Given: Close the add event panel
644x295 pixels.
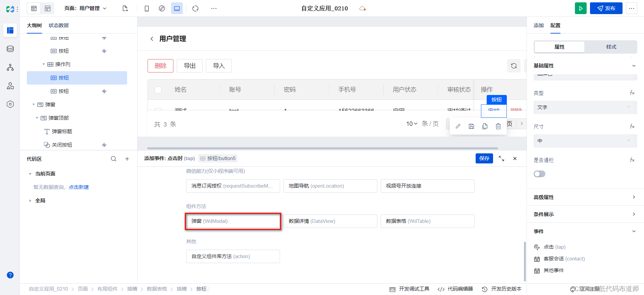Looking at the screenshot, I should coord(515,158).
